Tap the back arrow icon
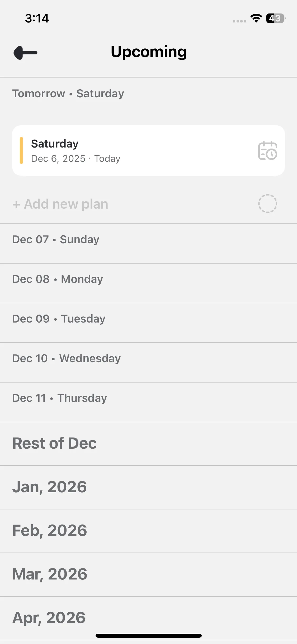 point(25,53)
